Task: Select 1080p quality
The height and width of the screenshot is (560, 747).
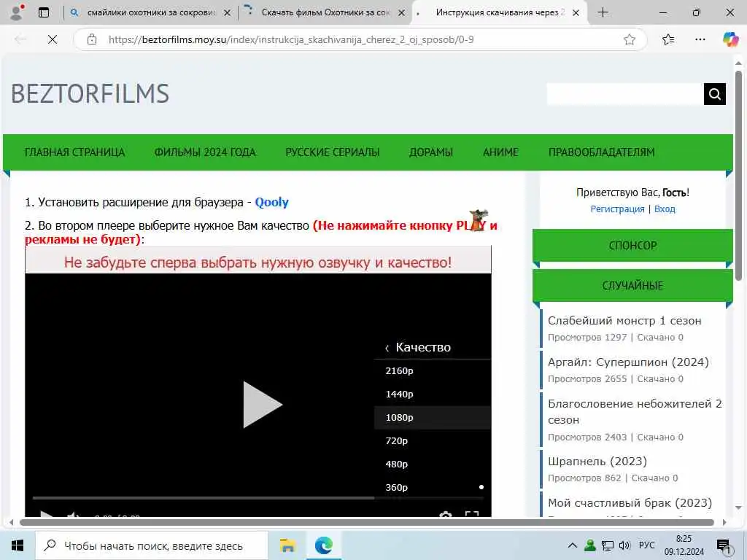Action: 432,418
